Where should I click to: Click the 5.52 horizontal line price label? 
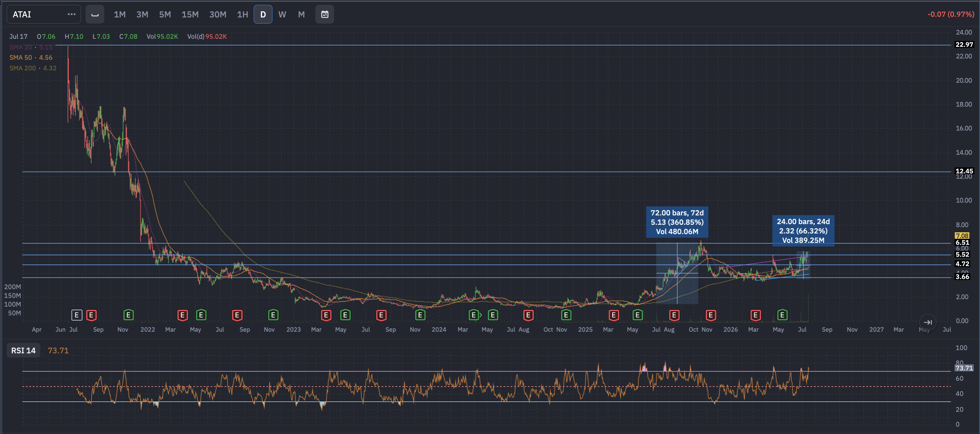pyautogui.click(x=962, y=254)
